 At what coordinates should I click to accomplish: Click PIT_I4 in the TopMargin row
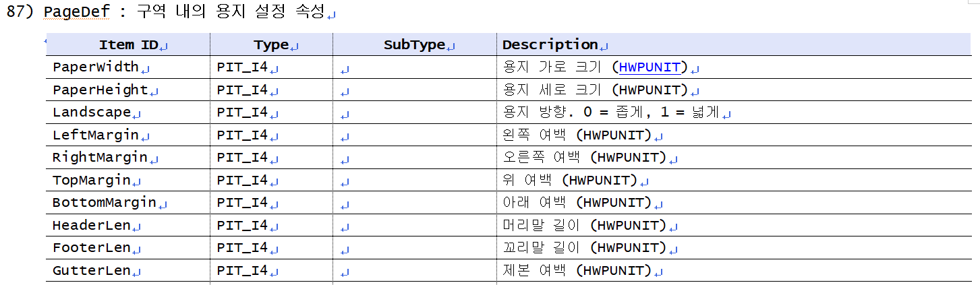[x=243, y=180]
